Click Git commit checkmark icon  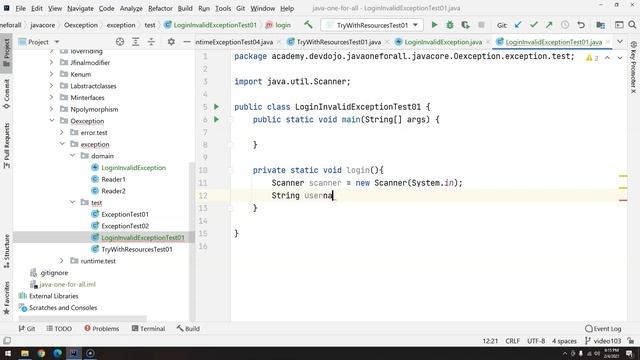(533, 25)
